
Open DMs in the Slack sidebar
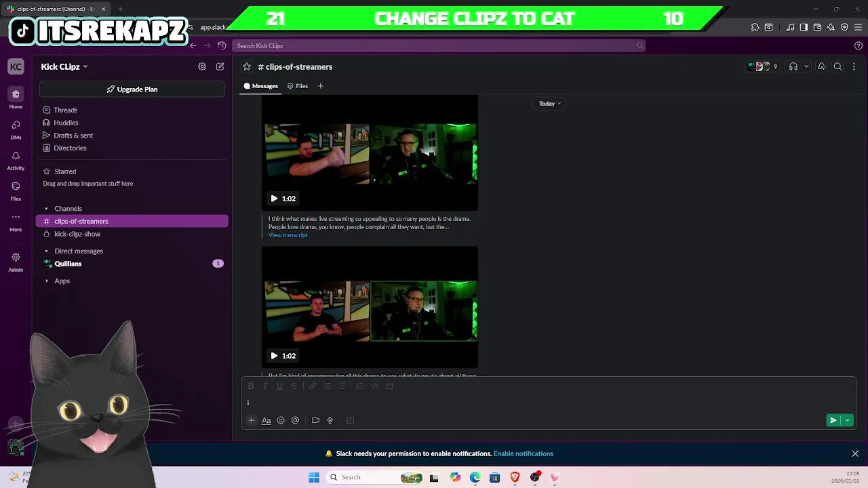[x=16, y=129]
